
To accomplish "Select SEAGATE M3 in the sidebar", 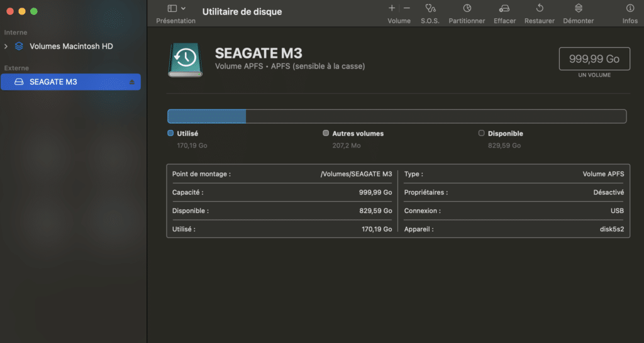I will pos(70,82).
